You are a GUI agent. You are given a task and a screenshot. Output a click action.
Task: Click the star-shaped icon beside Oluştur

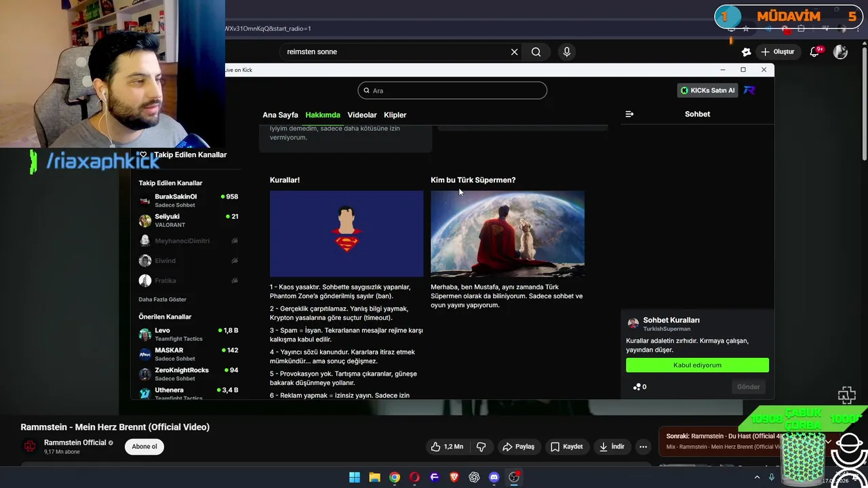746,52
